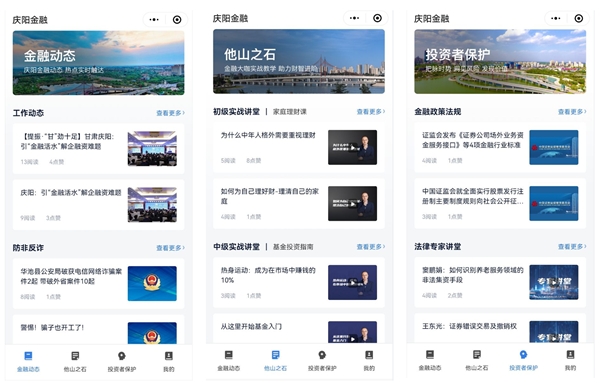Click 查看更多 next to 工作动态
This screenshot has width=600, height=383.
tap(171, 113)
